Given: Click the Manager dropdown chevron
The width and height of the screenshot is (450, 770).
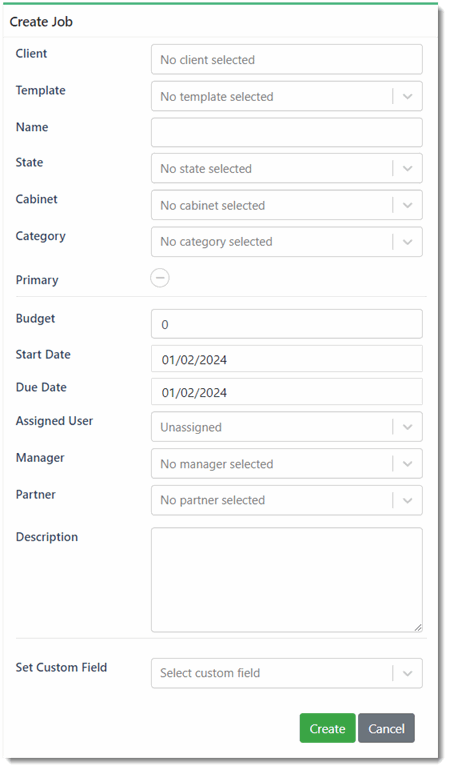Looking at the screenshot, I should tap(407, 464).
